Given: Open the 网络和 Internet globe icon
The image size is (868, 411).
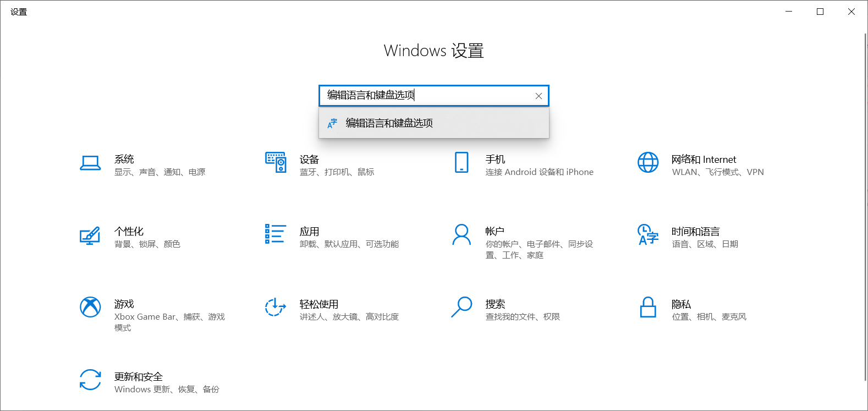Looking at the screenshot, I should tap(648, 162).
